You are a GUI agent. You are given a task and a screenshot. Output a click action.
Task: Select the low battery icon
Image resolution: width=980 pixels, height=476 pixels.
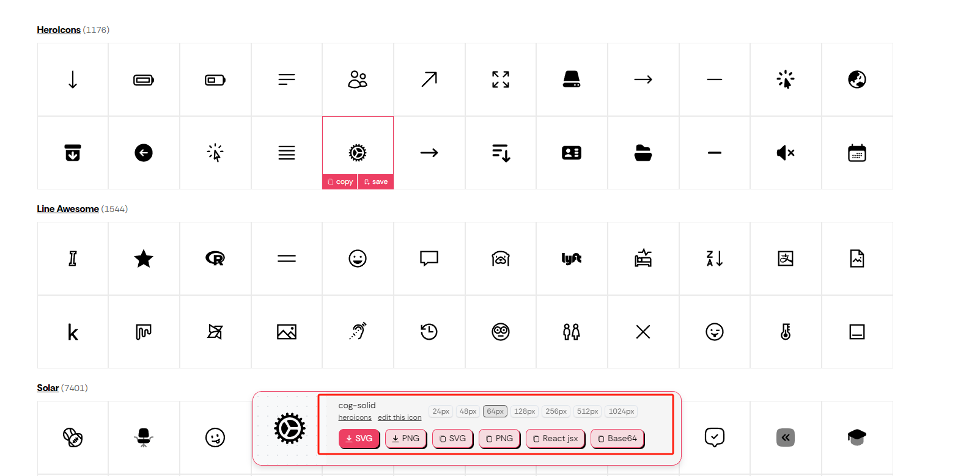coord(215,79)
